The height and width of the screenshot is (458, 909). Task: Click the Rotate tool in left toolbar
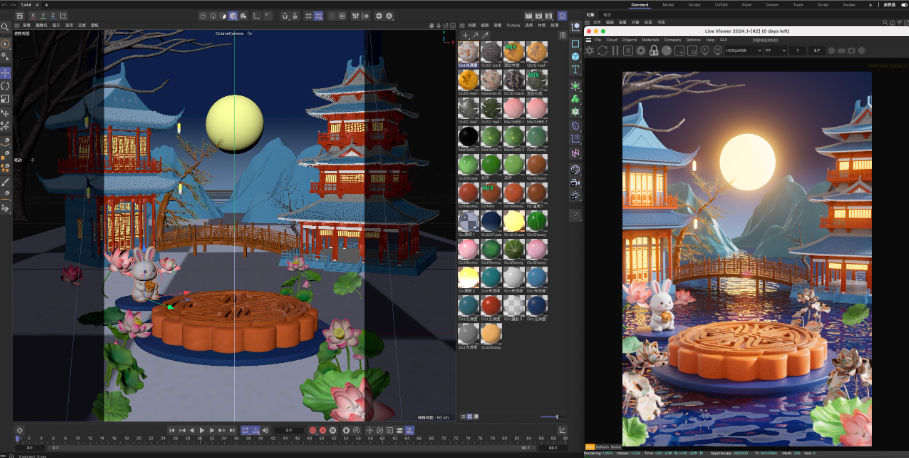coord(6,86)
